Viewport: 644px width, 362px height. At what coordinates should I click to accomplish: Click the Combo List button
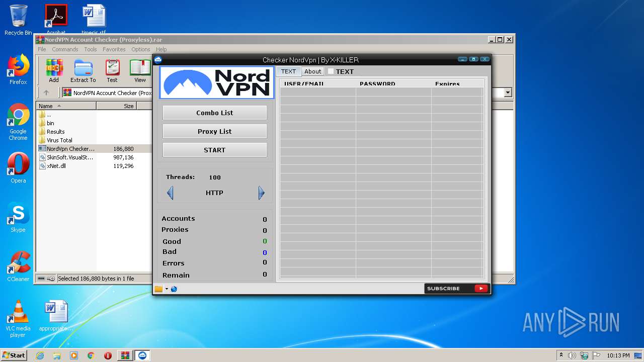tap(215, 113)
